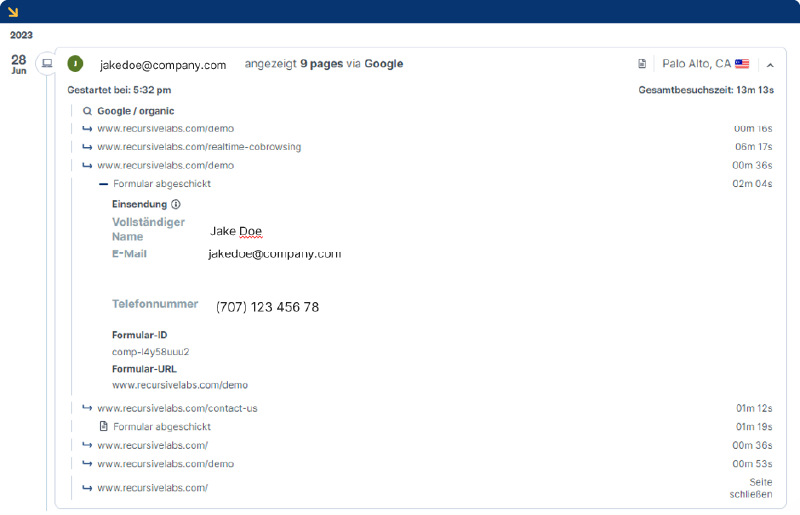This screenshot has width=800, height=515.
Task: Click the US flag icon
Action: coord(742,64)
